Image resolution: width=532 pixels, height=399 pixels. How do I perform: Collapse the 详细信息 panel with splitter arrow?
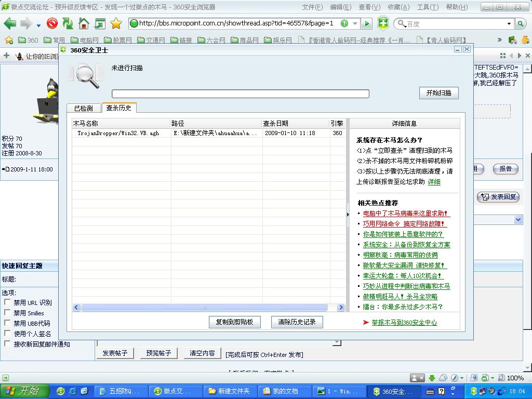[x=348, y=215]
